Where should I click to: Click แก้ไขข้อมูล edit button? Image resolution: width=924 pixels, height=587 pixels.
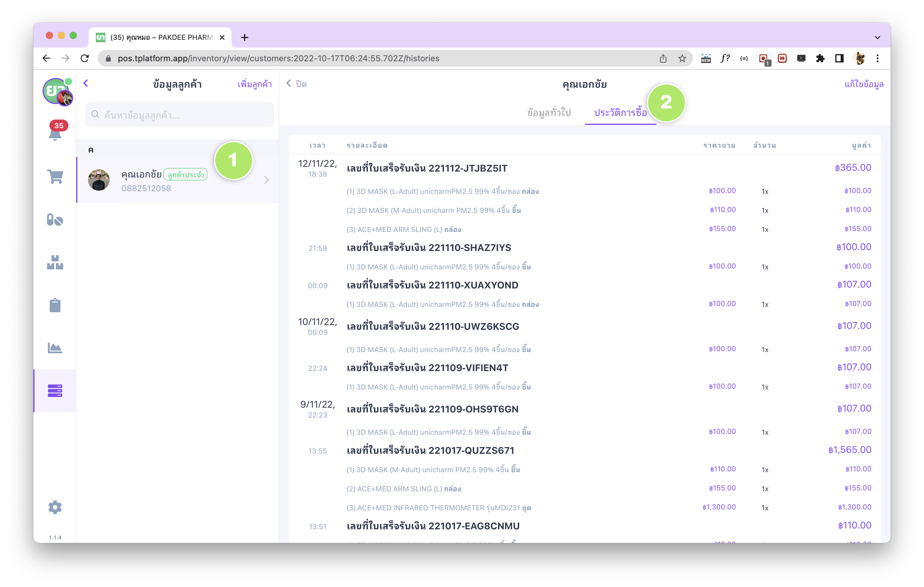(863, 84)
